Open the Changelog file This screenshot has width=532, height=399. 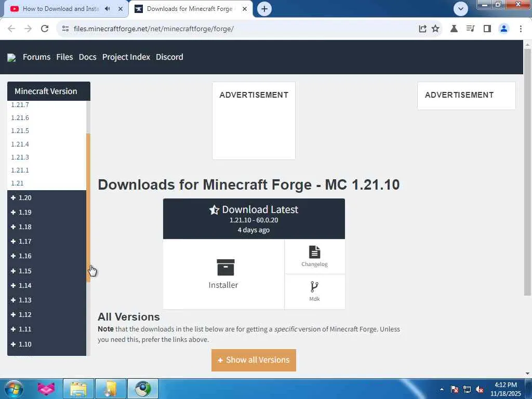(314, 257)
